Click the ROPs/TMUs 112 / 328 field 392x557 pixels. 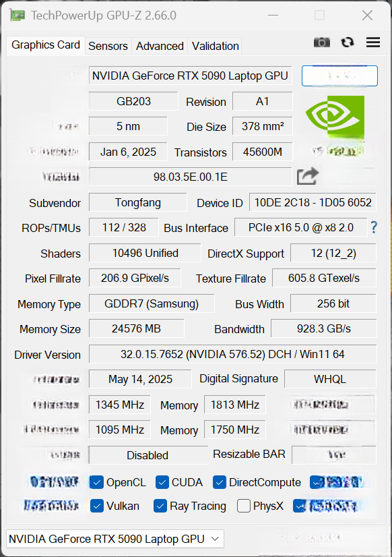(123, 227)
